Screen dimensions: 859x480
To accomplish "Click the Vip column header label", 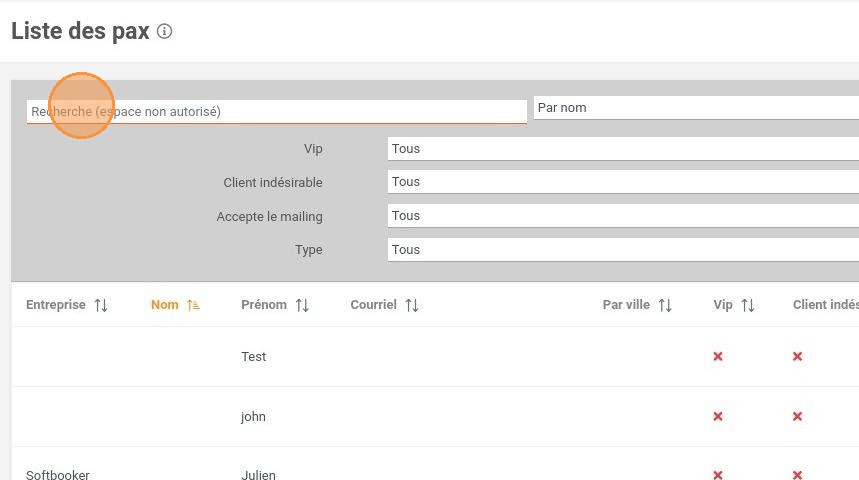I will pyautogui.click(x=723, y=305).
